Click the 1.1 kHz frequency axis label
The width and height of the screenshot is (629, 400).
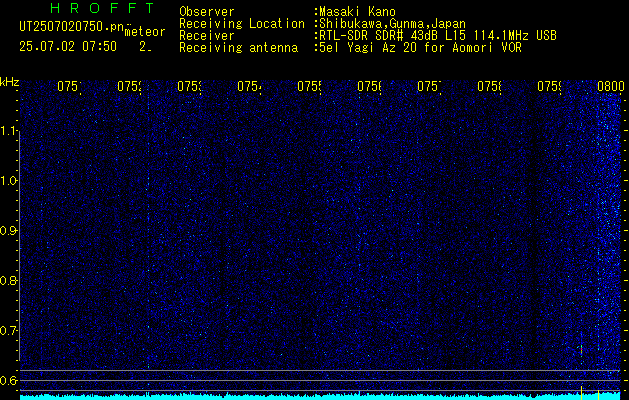pyautogui.click(x=10, y=131)
